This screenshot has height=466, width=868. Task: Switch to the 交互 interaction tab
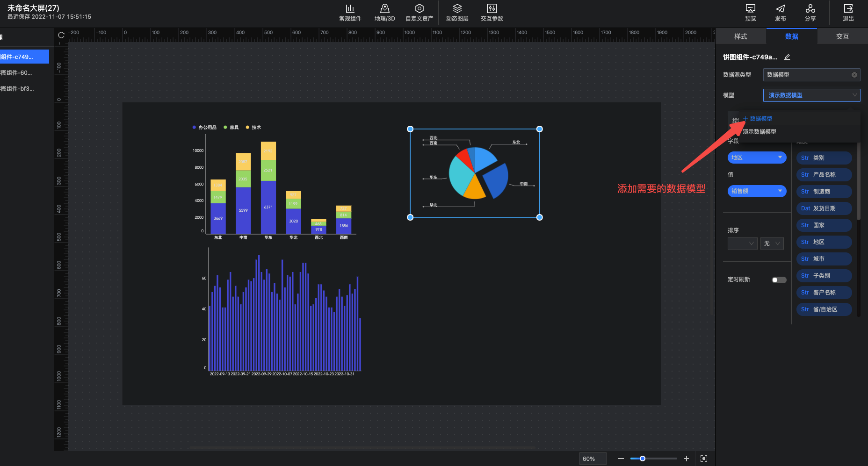[x=842, y=36]
